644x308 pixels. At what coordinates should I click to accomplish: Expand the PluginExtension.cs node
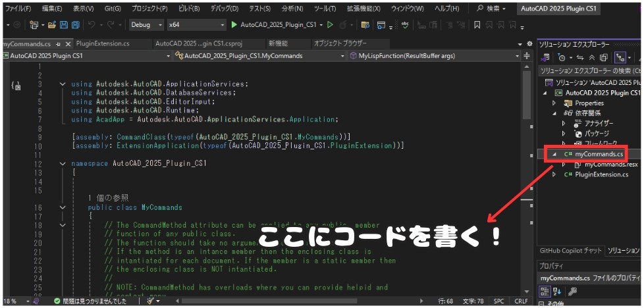[554, 174]
